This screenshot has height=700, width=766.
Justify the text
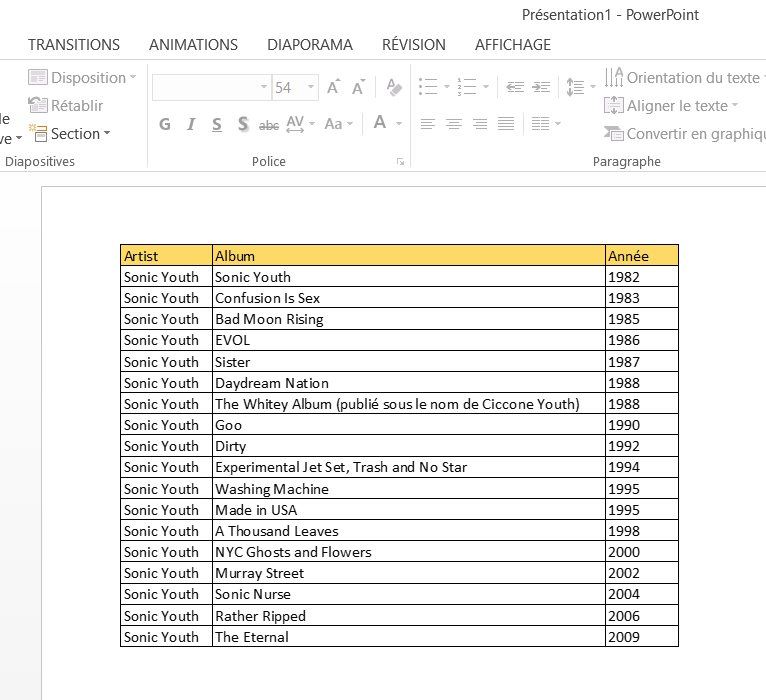tap(506, 124)
